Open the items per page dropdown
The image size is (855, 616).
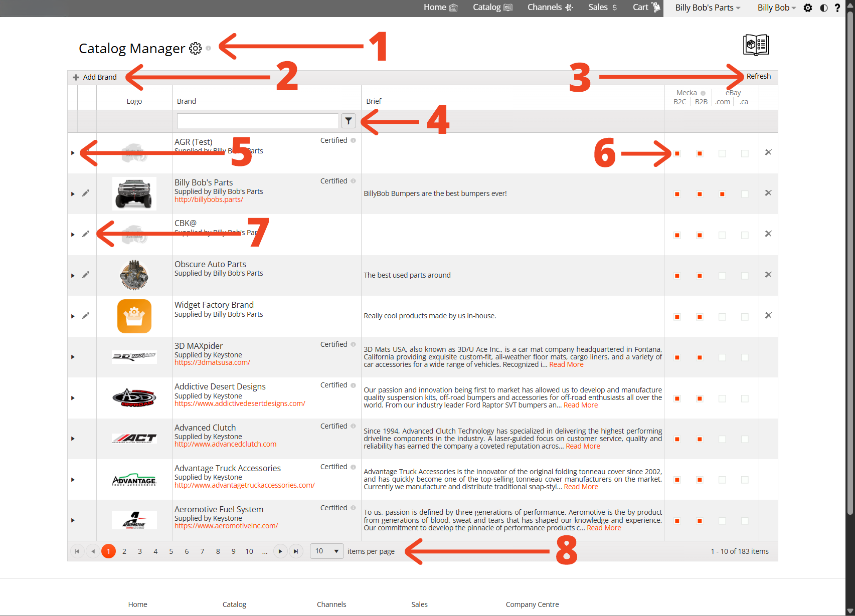[x=327, y=551]
